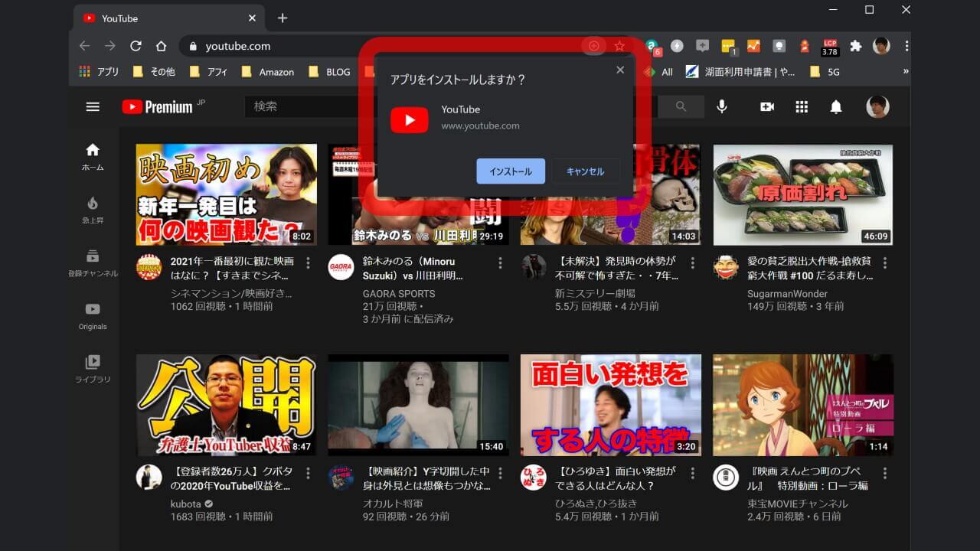Click インストール to install the YouTube app
This screenshot has width=980, height=551.
coord(510,171)
